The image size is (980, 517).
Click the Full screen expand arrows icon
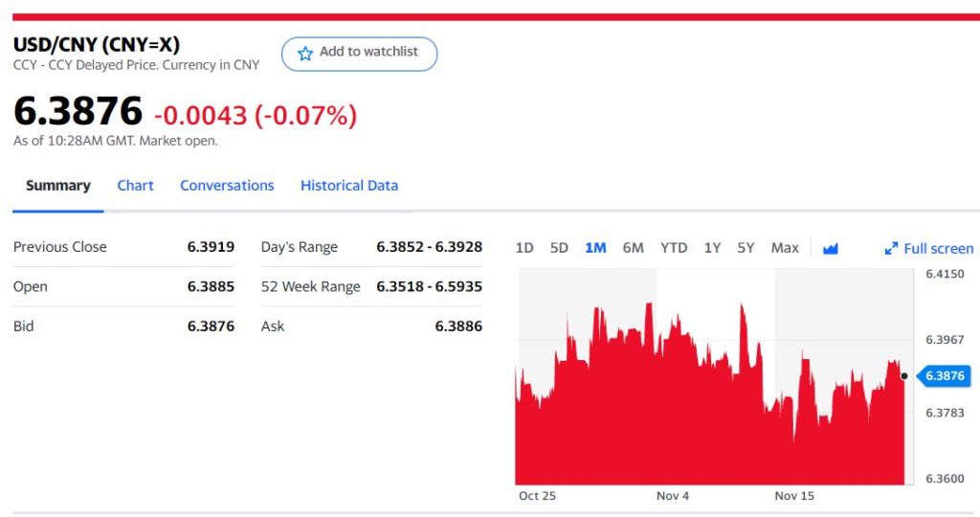891,249
